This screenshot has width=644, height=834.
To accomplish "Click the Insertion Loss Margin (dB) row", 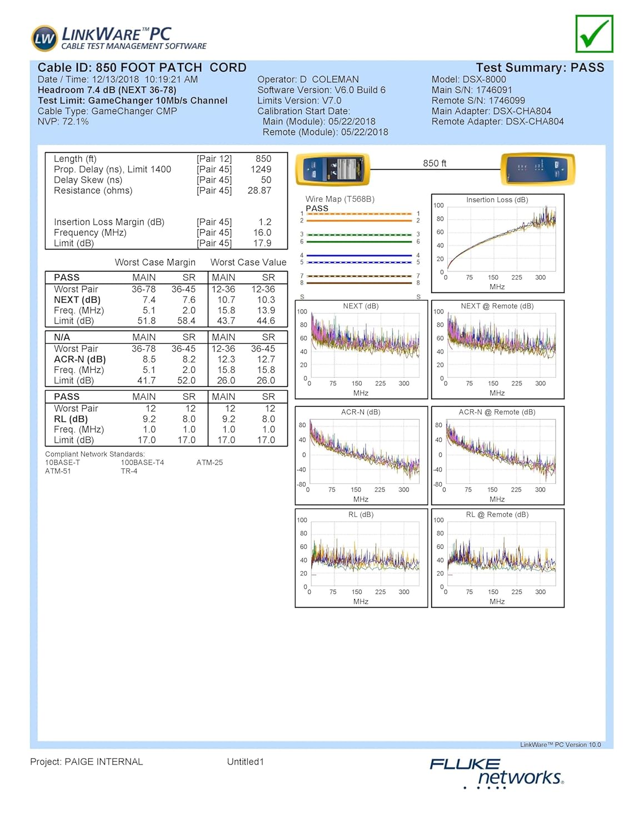I will [163, 222].
